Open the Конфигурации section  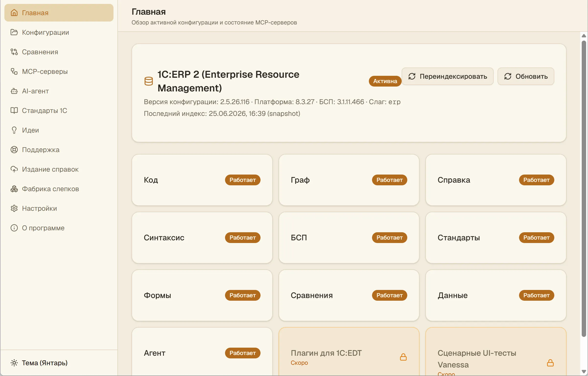[59, 32]
